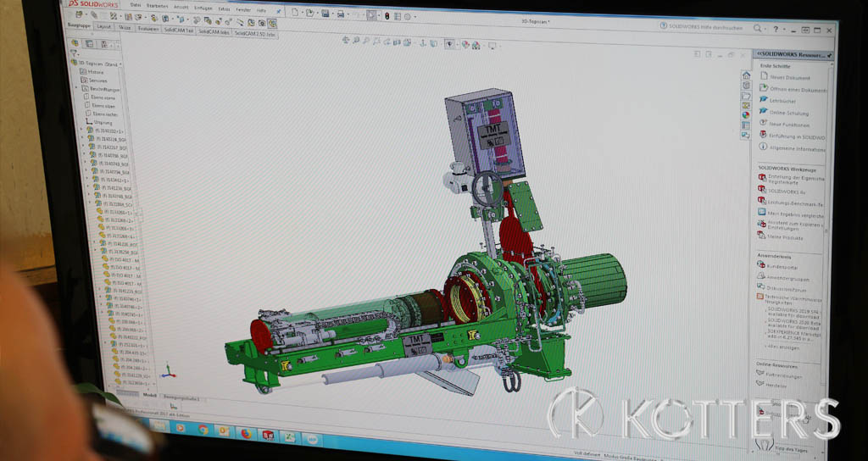Open the Fenster menu
This screenshot has width=868, height=461.
click(243, 10)
